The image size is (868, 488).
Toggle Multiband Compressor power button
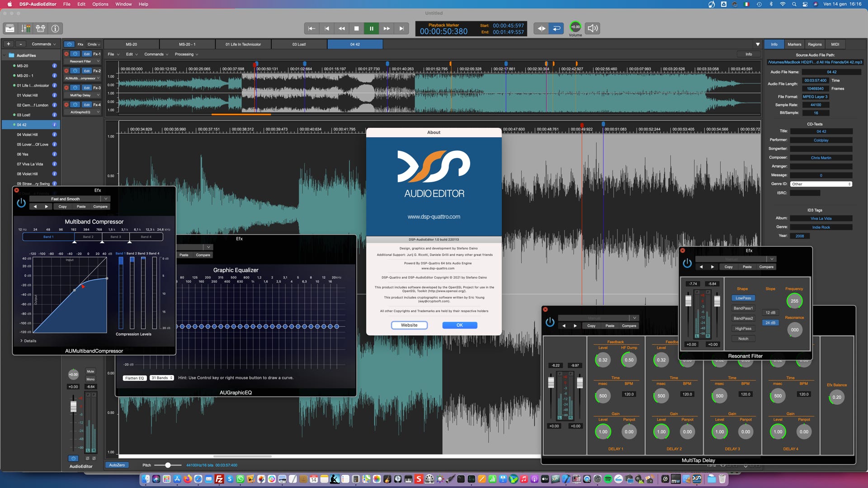[x=21, y=203]
